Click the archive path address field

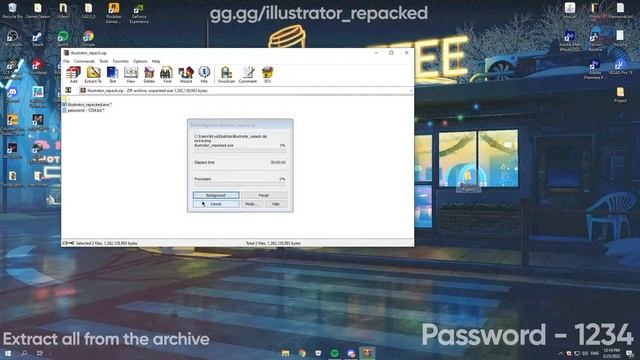tap(246, 91)
